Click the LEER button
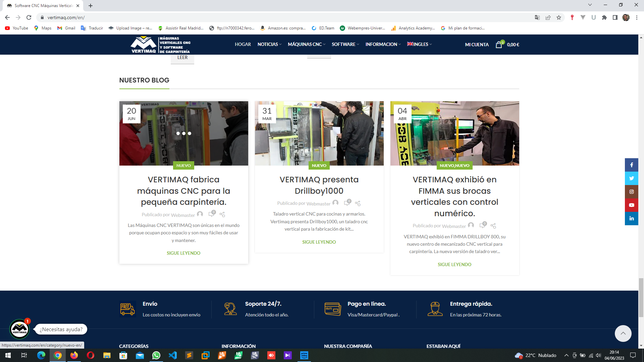 182,58
